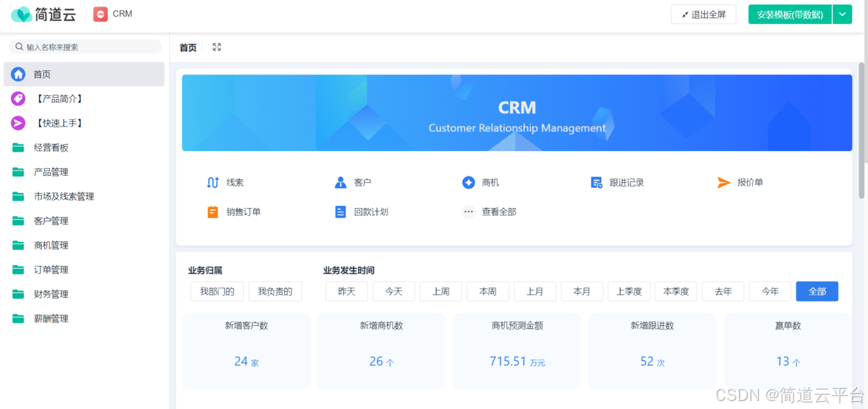Click the 经营看板 folder icon

(18, 147)
